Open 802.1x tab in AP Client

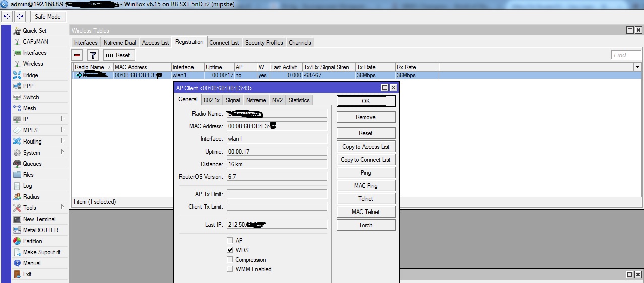click(x=212, y=100)
